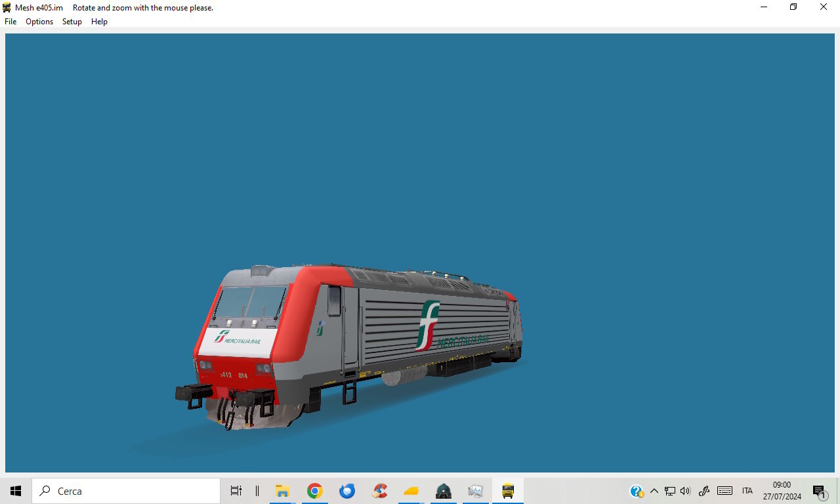This screenshot has height=504, width=840.
Task: Click the Cerca search box in taskbar
Action: [126, 491]
